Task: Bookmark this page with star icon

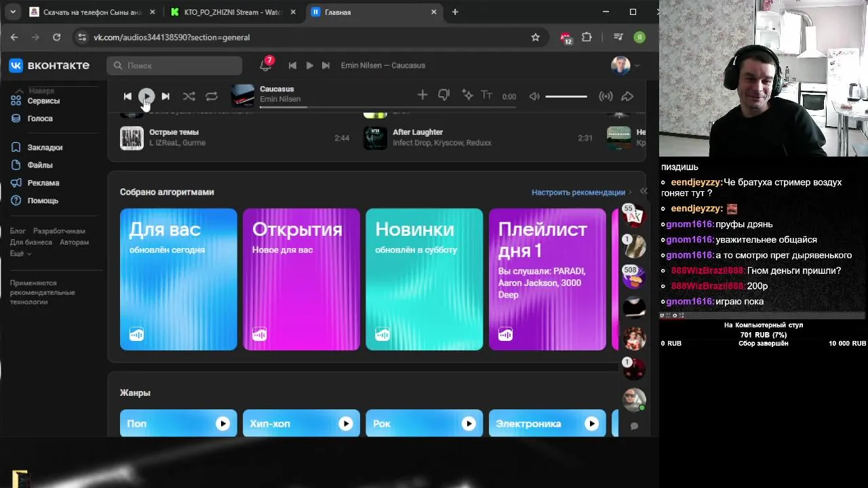Action: tap(535, 37)
